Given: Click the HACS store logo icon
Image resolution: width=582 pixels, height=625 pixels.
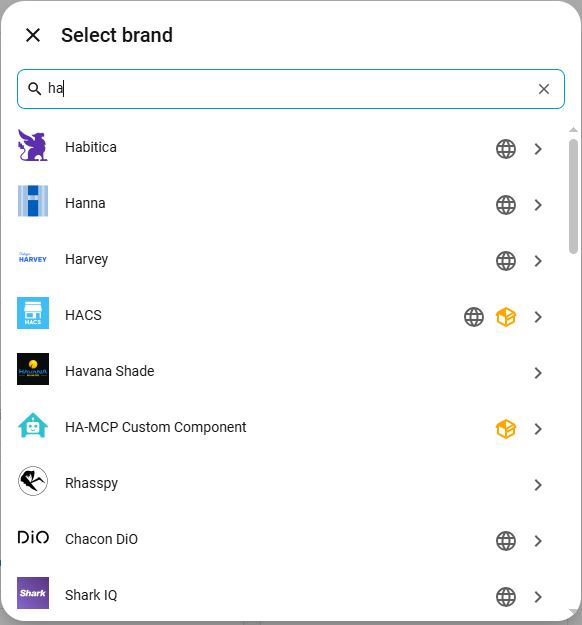Looking at the screenshot, I should pyautogui.click(x=33, y=313).
